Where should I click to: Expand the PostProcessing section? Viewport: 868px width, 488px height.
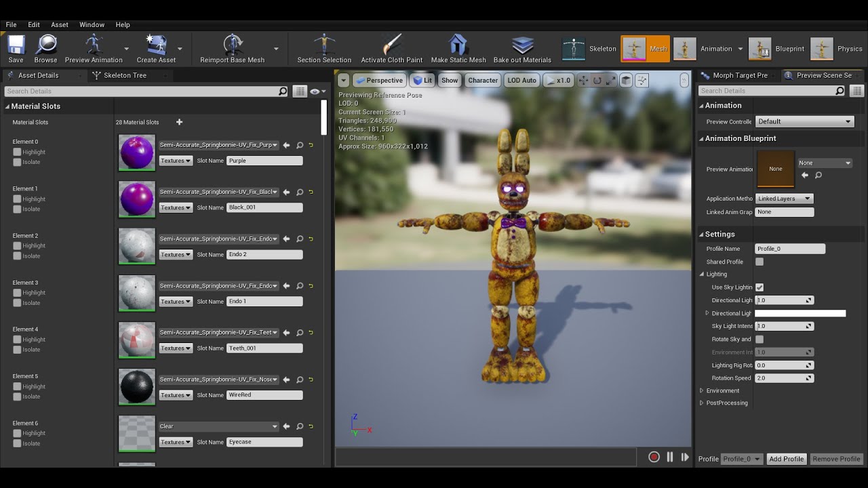701,403
